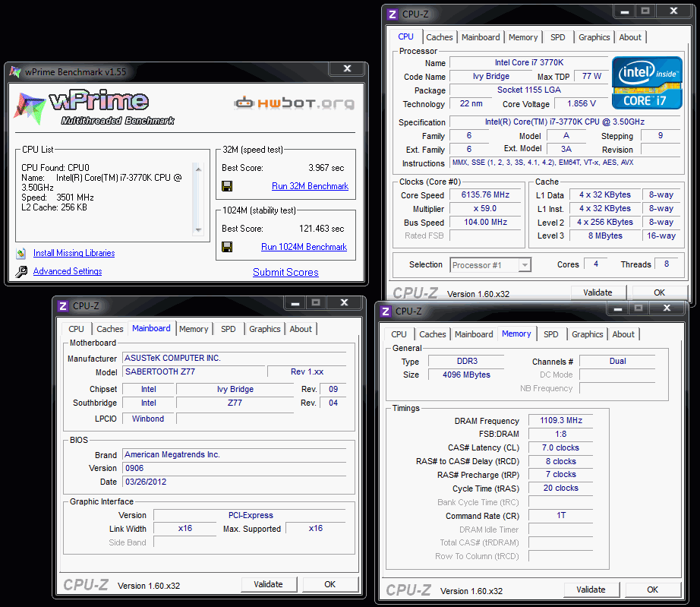
Task: Click the Level 3 cache value 8 MBytes
Action: [x=605, y=236]
